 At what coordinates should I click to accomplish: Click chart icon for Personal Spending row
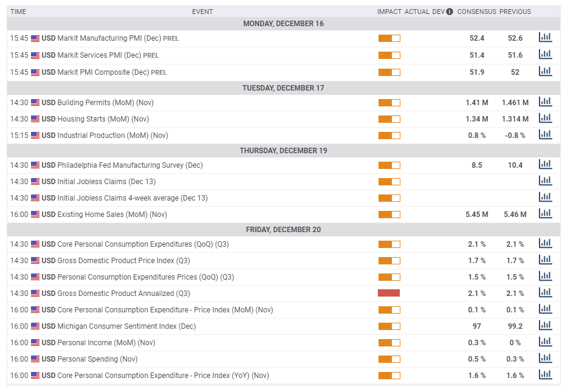(545, 358)
